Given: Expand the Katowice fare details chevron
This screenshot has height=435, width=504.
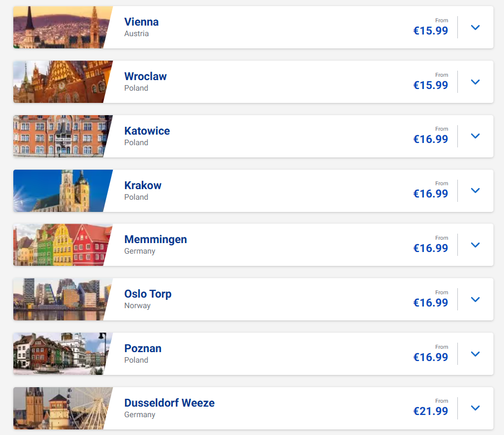Looking at the screenshot, I should [x=475, y=136].
